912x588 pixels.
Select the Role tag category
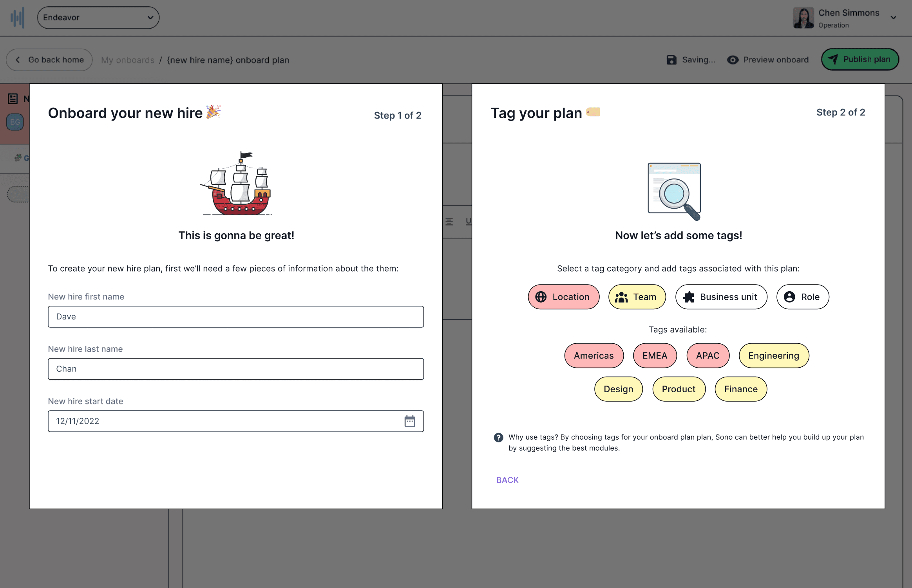(802, 297)
